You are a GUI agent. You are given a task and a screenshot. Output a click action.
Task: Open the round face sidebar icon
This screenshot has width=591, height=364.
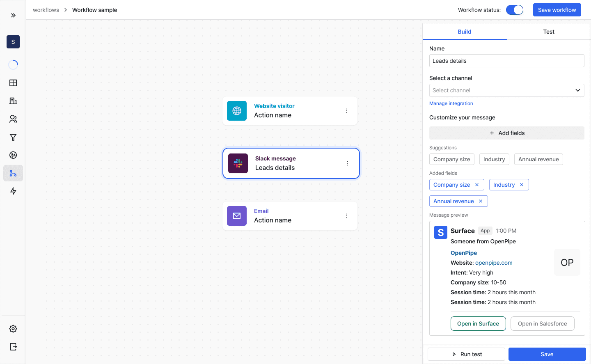[13, 155]
